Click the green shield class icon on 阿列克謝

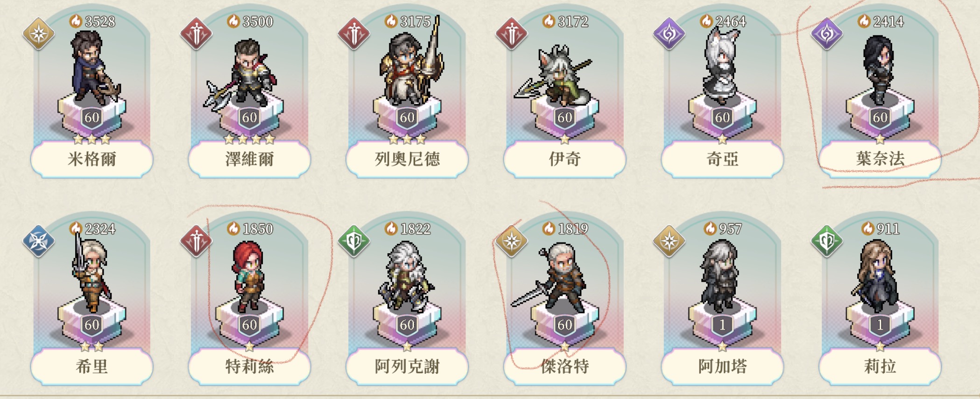coord(354,241)
